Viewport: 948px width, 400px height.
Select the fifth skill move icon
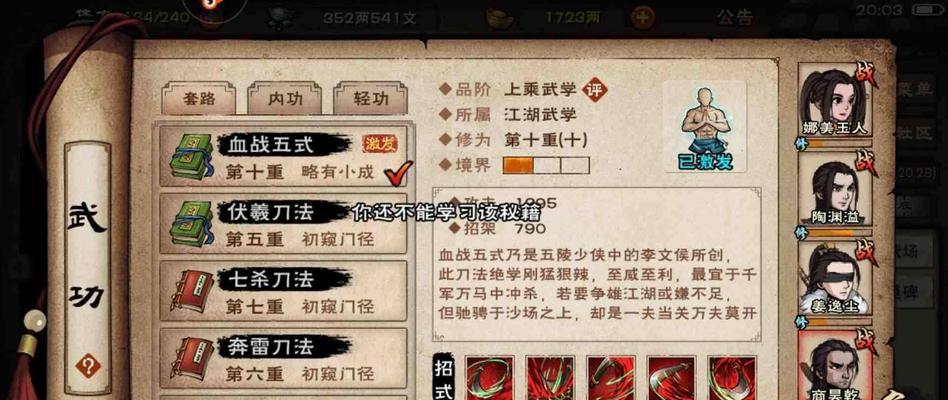click(732, 377)
